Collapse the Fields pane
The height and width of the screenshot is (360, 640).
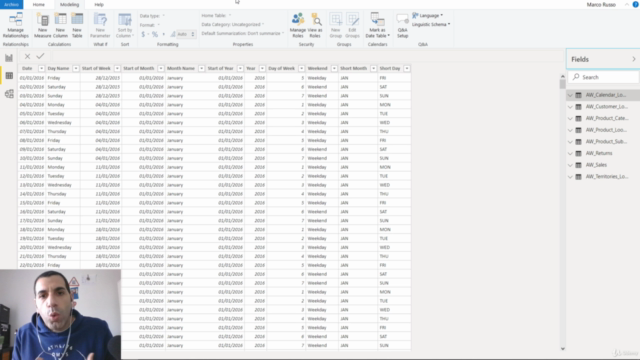point(634,59)
